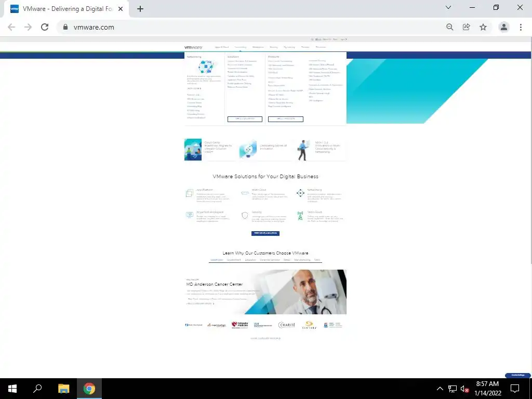The image size is (532, 399).
Task: Click the App Platform solution icon
Action: (189, 193)
